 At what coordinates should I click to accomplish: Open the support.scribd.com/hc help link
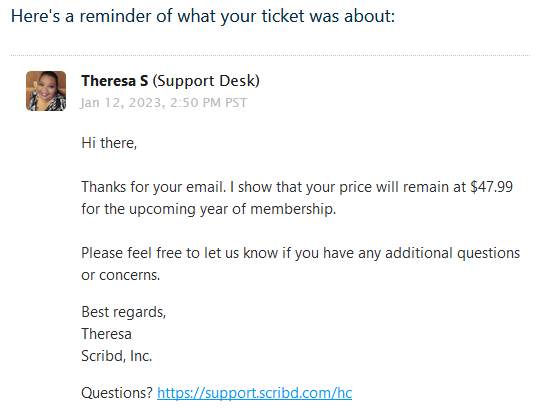pos(254,393)
